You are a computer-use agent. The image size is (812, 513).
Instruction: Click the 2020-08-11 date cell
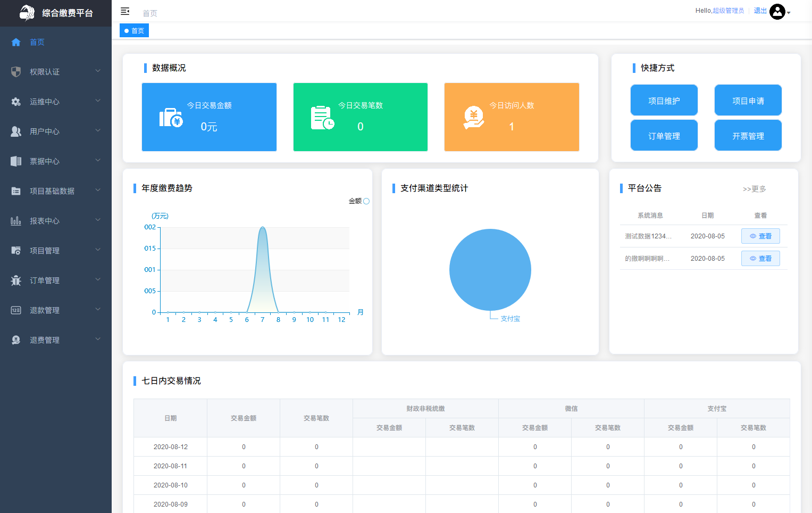pyautogui.click(x=171, y=466)
